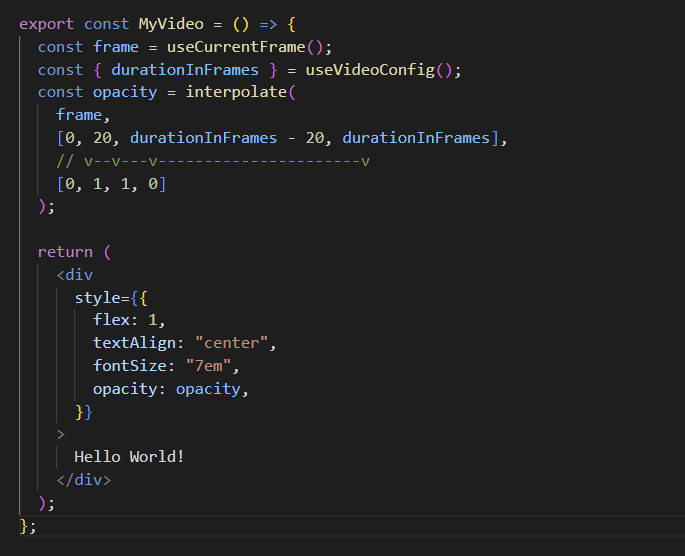Click 'const frame' variable declaration

click(88, 47)
